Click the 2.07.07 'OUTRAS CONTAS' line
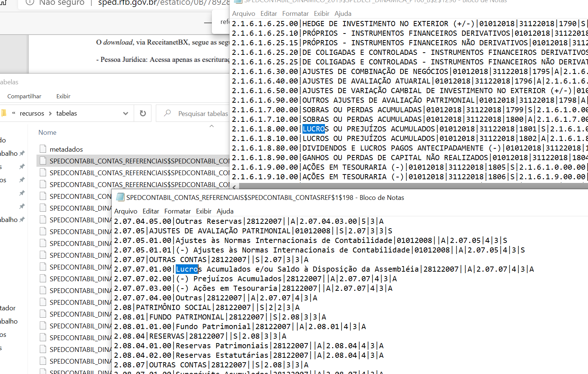 tap(211, 260)
